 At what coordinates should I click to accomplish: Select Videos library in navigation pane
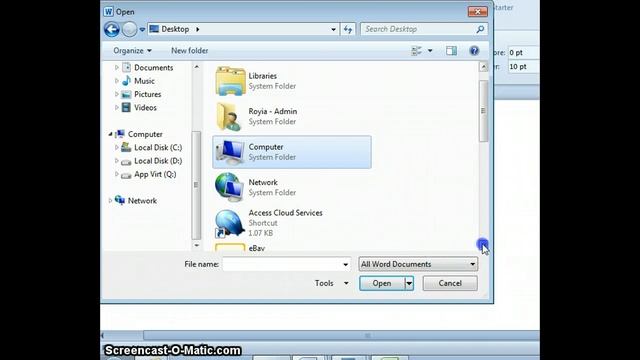[145, 108]
